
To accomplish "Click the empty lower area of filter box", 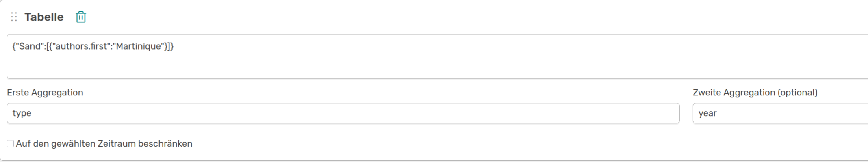I will (437, 67).
